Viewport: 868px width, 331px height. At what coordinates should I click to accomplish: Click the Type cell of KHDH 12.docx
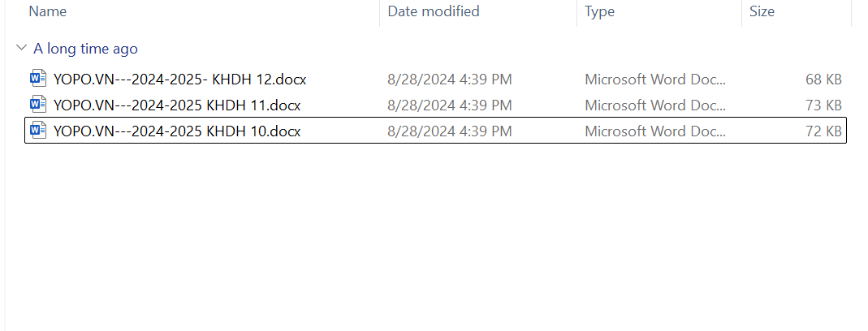pyautogui.click(x=655, y=80)
